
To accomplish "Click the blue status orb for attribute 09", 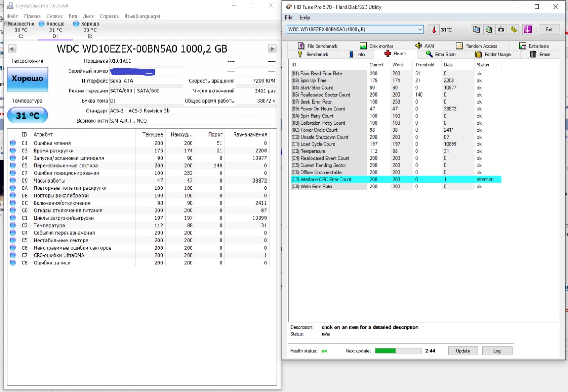I will 13,181.
